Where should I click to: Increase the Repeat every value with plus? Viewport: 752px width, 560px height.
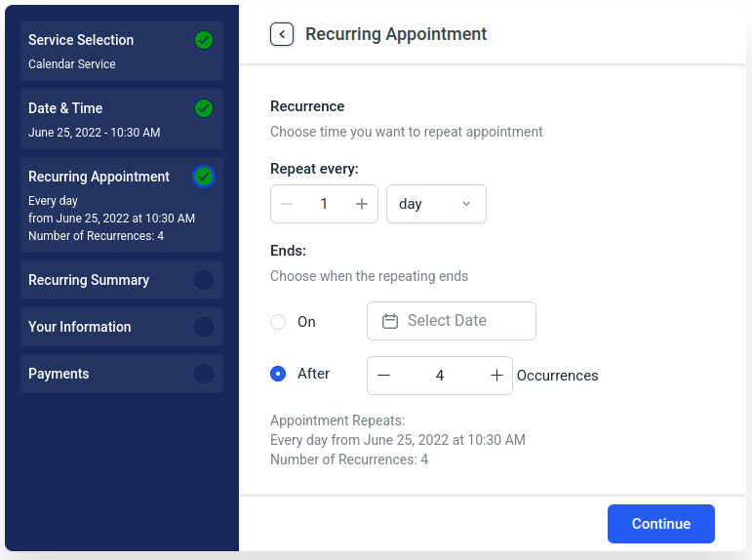[x=362, y=204]
